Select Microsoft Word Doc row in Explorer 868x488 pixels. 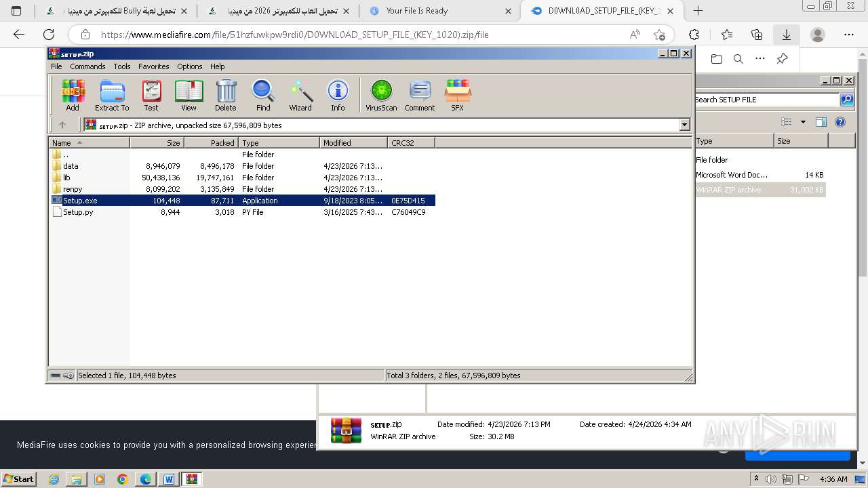pyautogui.click(x=759, y=175)
